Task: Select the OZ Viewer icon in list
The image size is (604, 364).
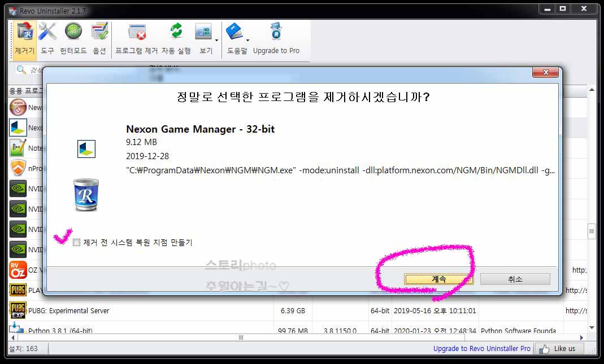Action: pos(18,270)
